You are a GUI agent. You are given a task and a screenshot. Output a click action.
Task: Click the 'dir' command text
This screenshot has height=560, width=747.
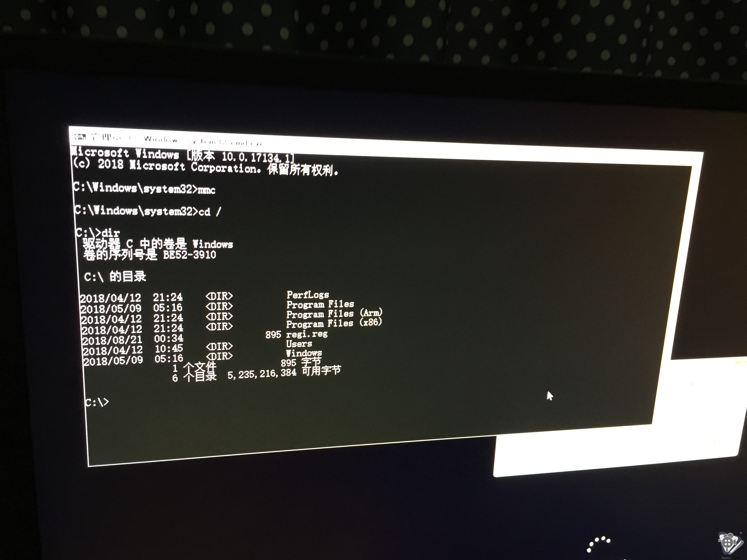click(x=111, y=233)
